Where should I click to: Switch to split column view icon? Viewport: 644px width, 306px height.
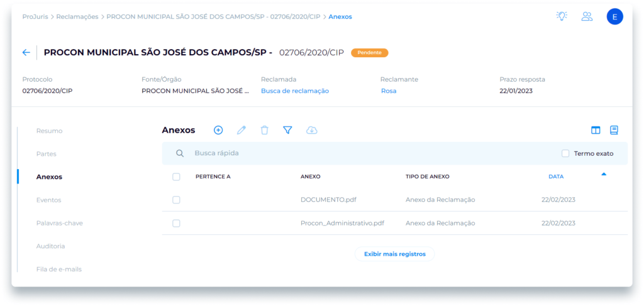click(x=596, y=130)
